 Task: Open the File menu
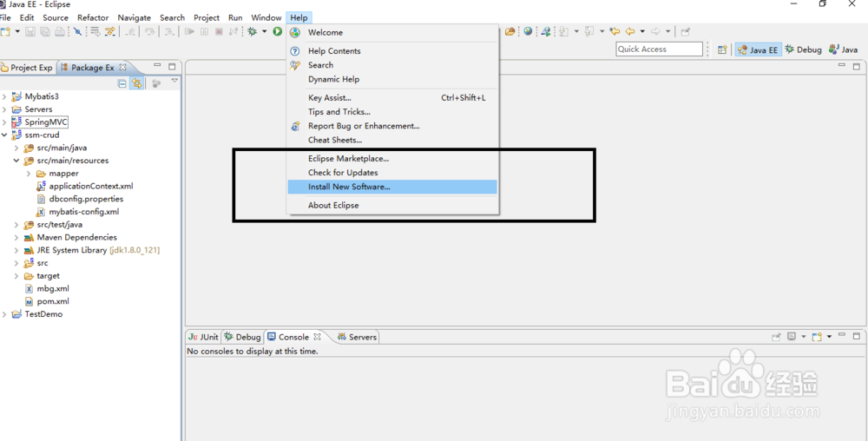[5, 17]
